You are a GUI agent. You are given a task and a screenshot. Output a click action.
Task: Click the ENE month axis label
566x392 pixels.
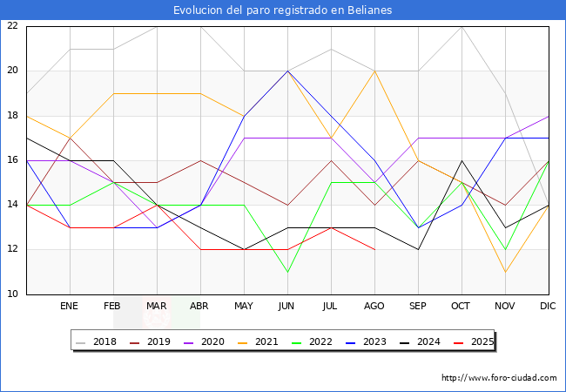(x=69, y=306)
